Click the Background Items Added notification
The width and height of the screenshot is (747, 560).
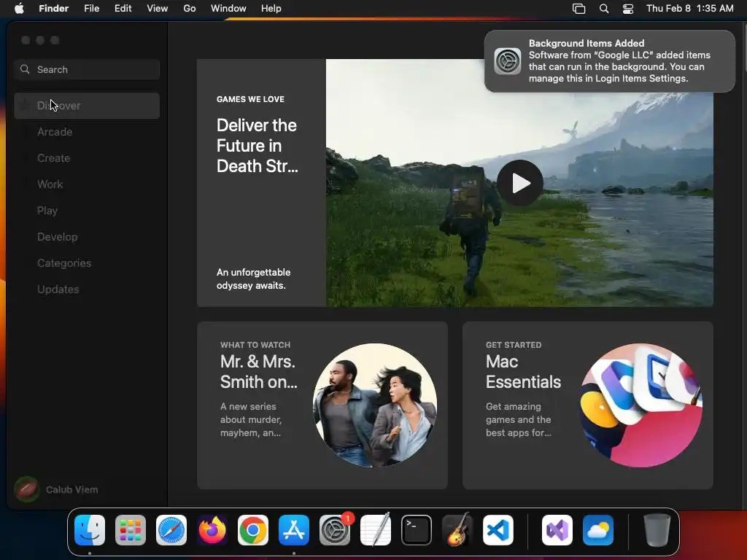point(610,61)
